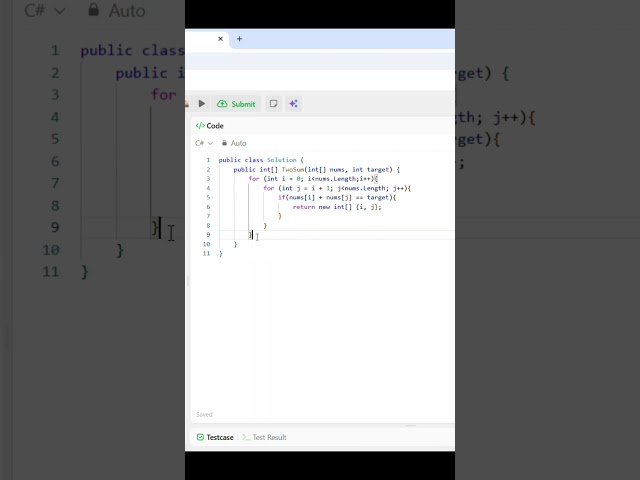Click the green Testcase checkbox icon
640x480 pixels.
(200, 437)
